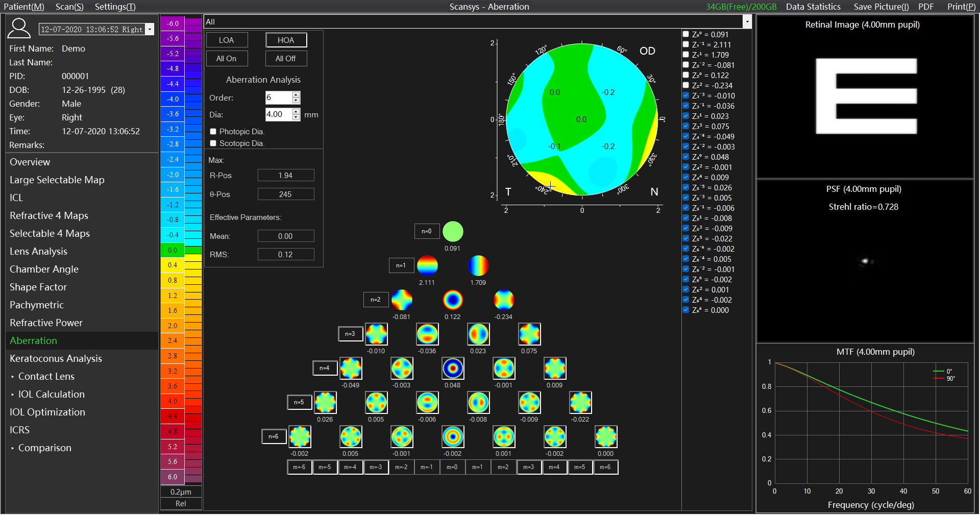Click the All Off button
The width and height of the screenshot is (980, 515).
[286, 59]
